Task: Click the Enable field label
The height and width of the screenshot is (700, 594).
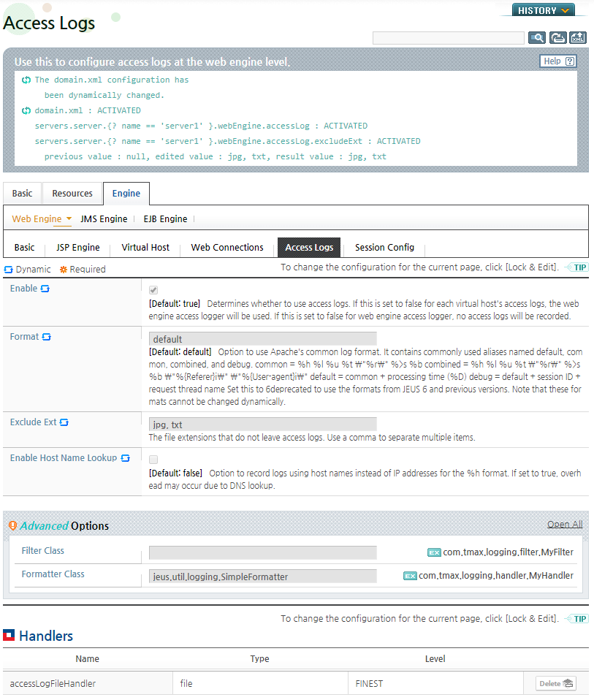Action: pyautogui.click(x=23, y=289)
